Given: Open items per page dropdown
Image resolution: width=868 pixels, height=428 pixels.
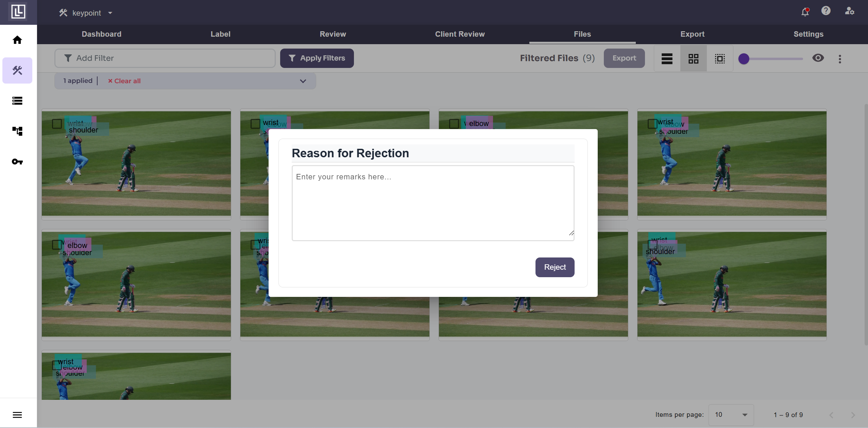Looking at the screenshot, I should click(731, 415).
